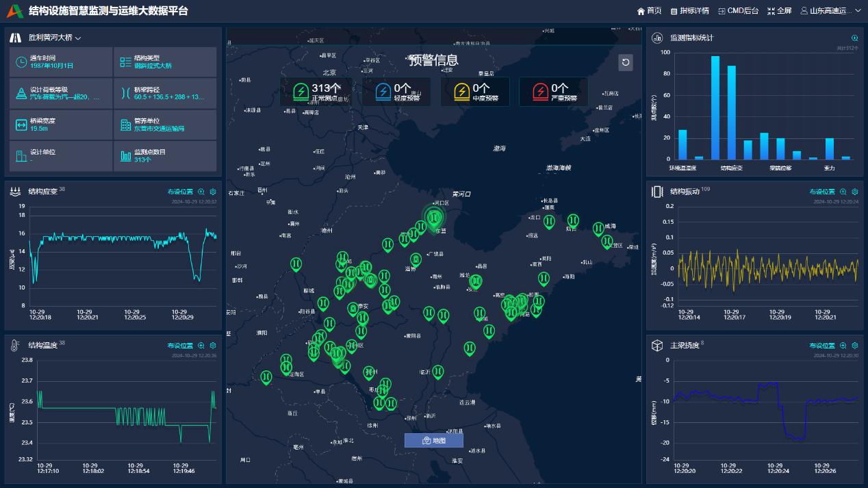
Task: Open settings gear for 结构温度 panel
Action: point(213,346)
